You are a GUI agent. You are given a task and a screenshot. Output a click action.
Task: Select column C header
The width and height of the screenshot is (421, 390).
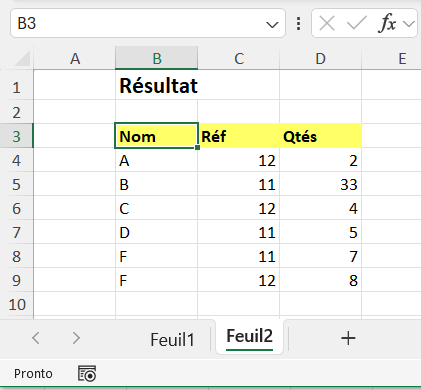239,59
